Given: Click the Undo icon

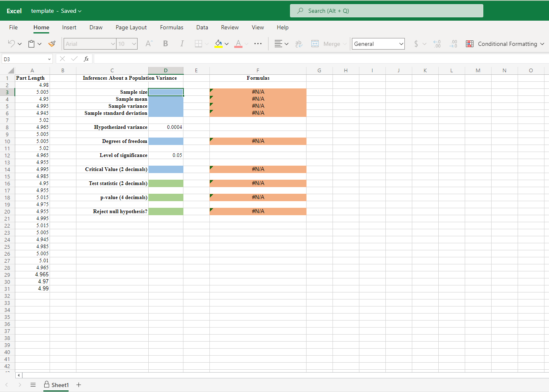Looking at the screenshot, I should tap(10, 43).
